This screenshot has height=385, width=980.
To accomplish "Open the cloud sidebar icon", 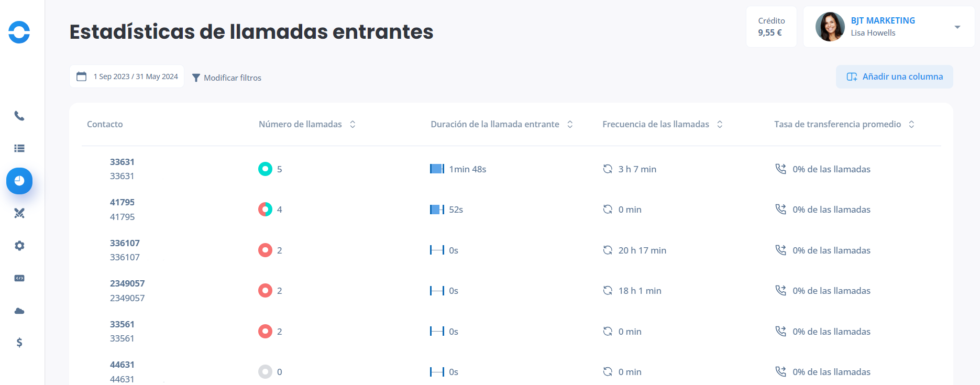I will point(19,311).
